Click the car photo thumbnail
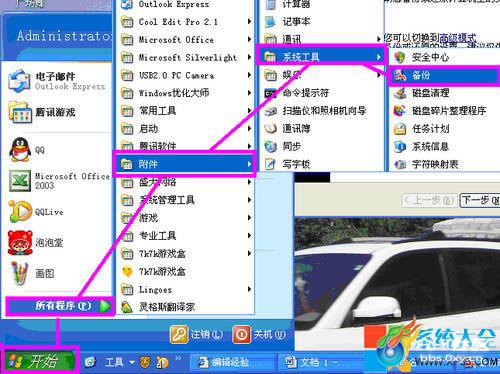 (397, 283)
